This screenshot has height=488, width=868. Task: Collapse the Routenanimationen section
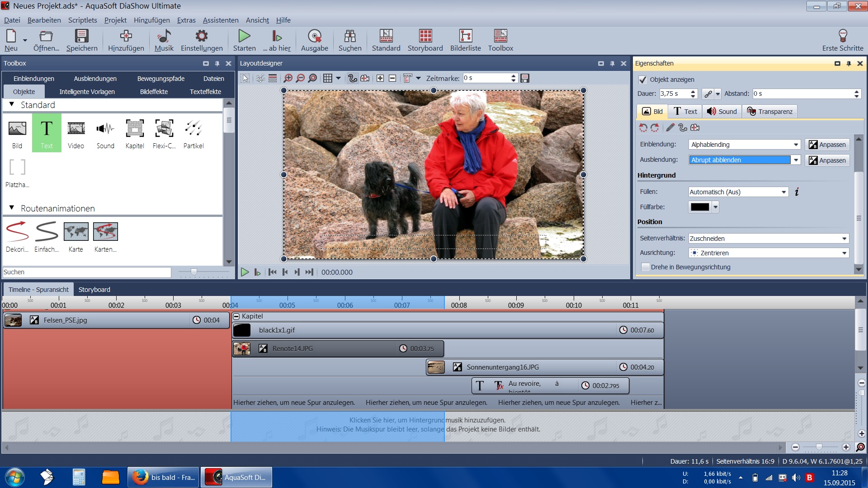click(12, 208)
